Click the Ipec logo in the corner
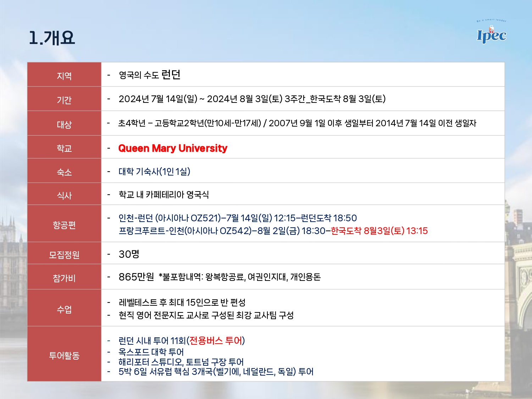Image resolution: width=532 pixels, height=399 pixels. (491, 34)
